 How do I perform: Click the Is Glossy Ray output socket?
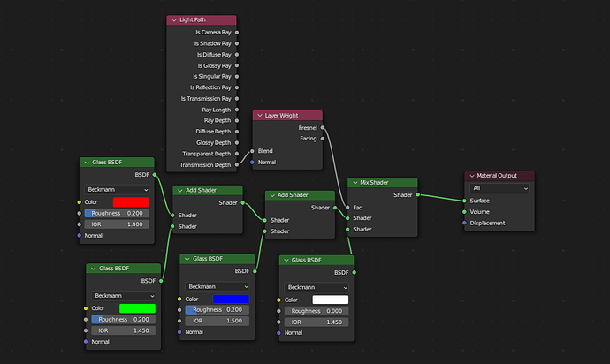pyautogui.click(x=237, y=65)
